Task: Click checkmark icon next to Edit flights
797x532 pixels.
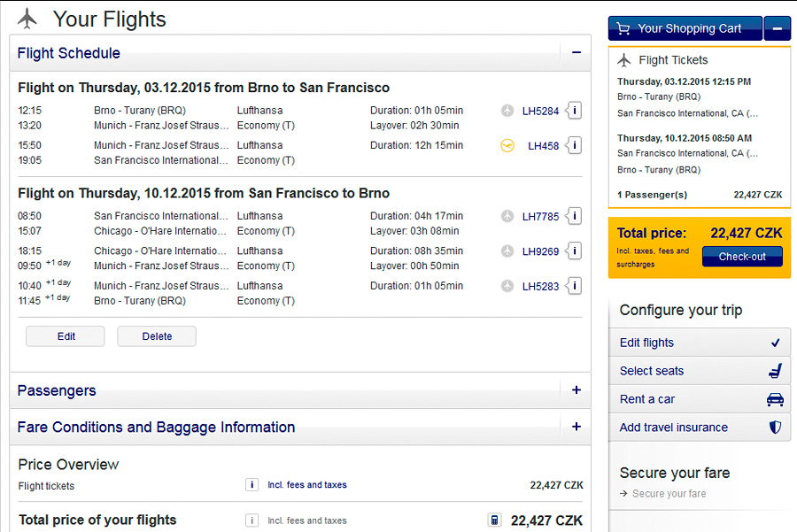Action: tap(775, 343)
